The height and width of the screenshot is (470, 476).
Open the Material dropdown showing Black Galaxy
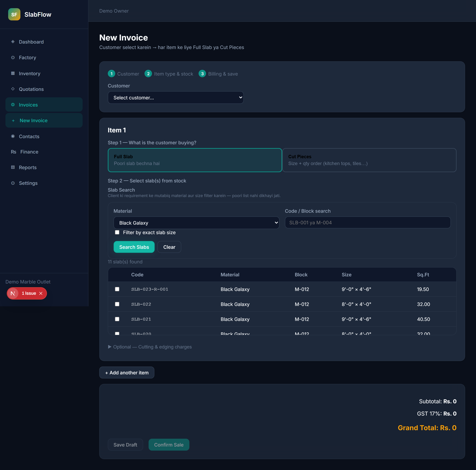[x=196, y=223]
